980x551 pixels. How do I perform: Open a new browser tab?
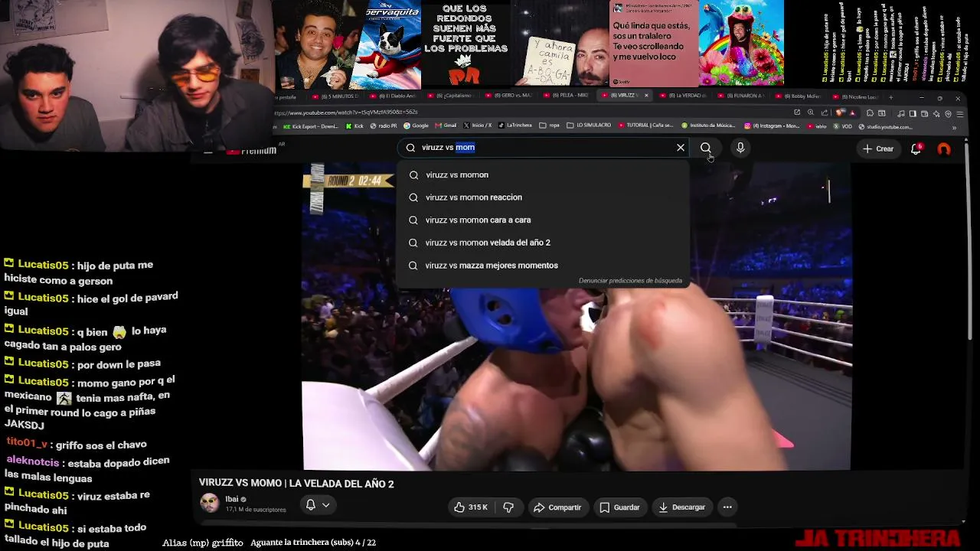(x=890, y=97)
